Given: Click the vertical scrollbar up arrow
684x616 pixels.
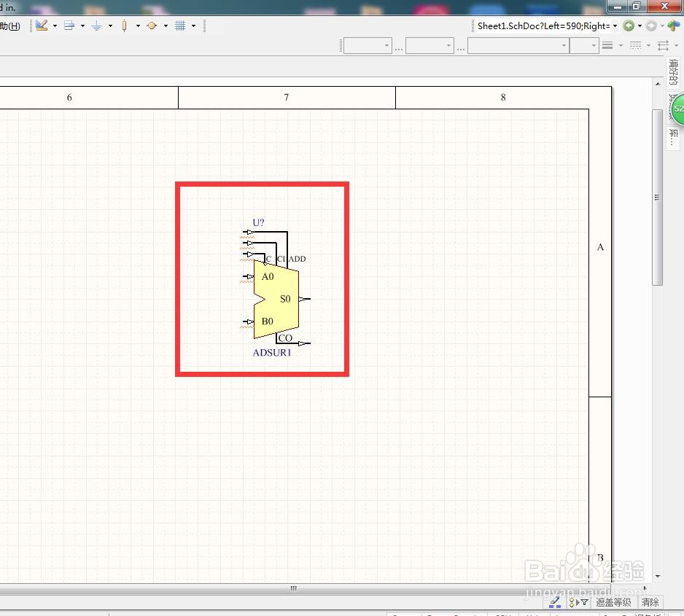Looking at the screenshot, I should point(658,83).
